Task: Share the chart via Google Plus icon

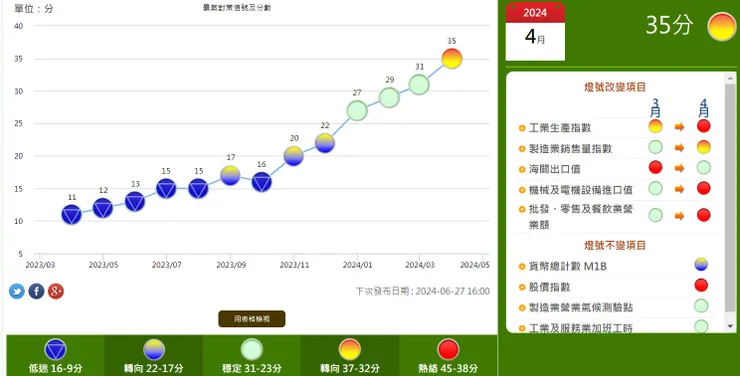Action: pos(56,292)
